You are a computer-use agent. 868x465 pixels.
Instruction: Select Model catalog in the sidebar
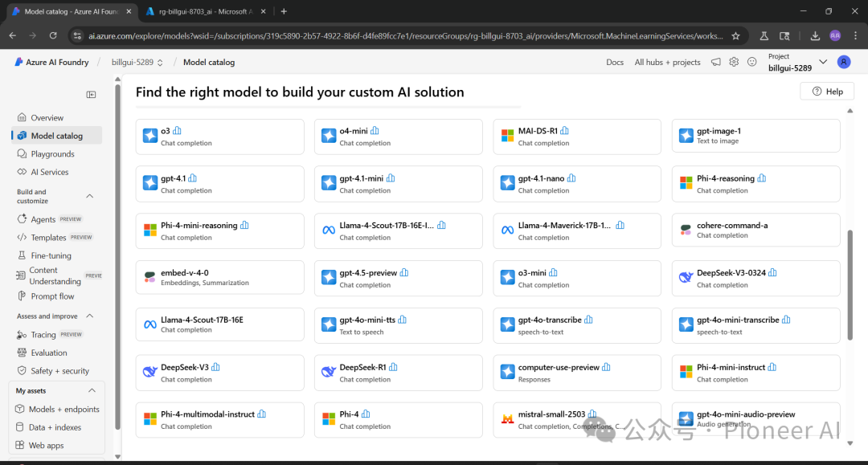click(56, 136)
